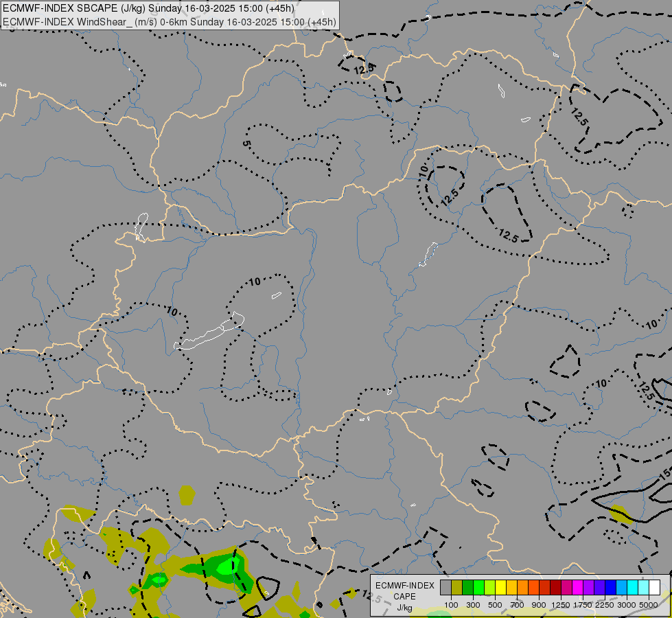Click the pure blue legend swatch

pyautogui.click(x=611, y=587)
